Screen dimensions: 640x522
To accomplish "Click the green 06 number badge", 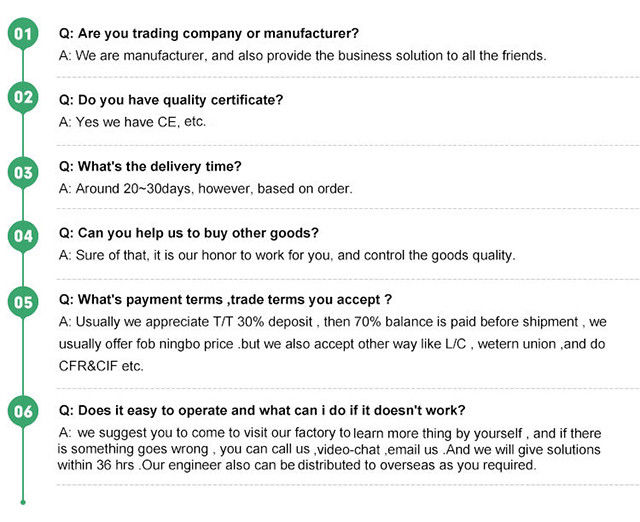I will point(22,412).
